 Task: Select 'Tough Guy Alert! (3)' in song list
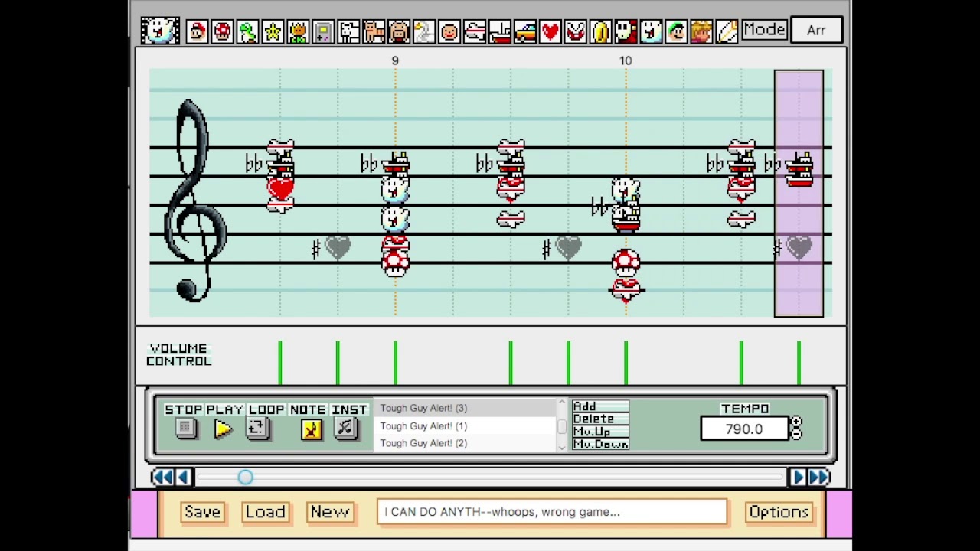pos(465,408)
